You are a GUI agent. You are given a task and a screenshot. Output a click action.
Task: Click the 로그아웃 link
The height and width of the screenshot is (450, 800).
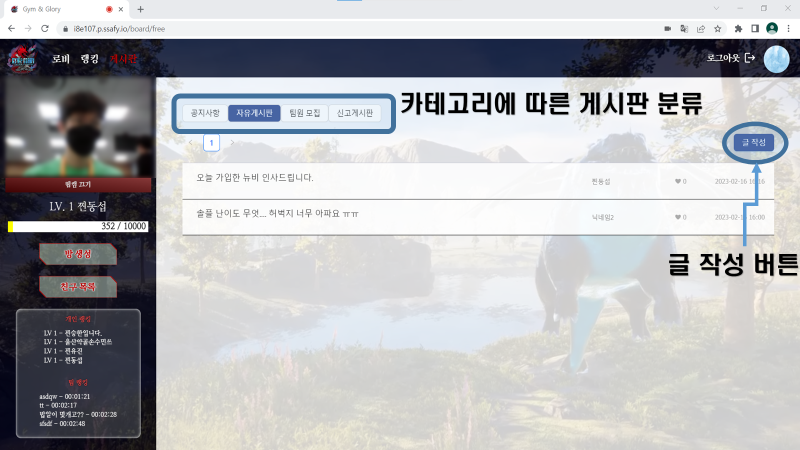pyautogui.click(x=723, y=58)
